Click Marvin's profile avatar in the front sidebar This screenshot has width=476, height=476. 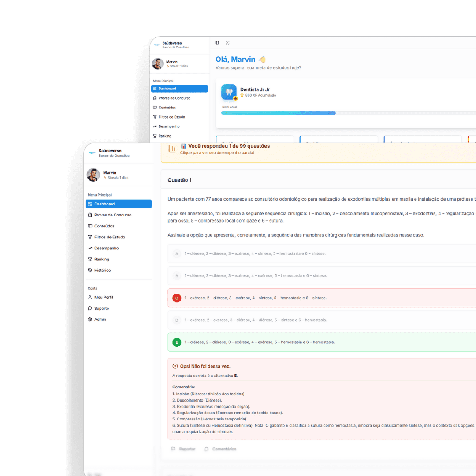pos(93,175)
